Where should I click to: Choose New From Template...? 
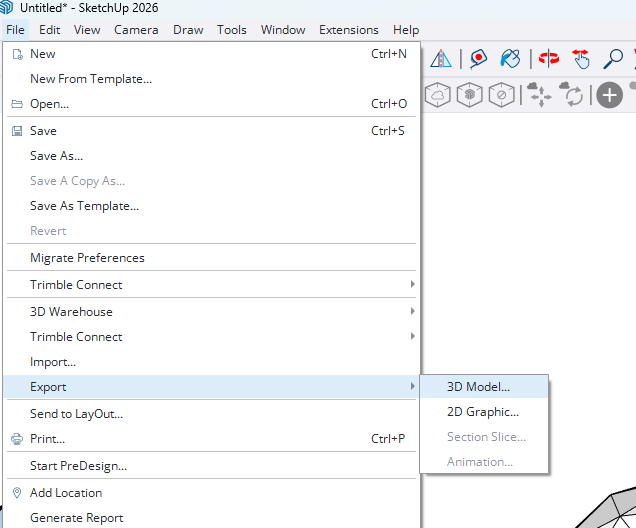tap(211, 79)
